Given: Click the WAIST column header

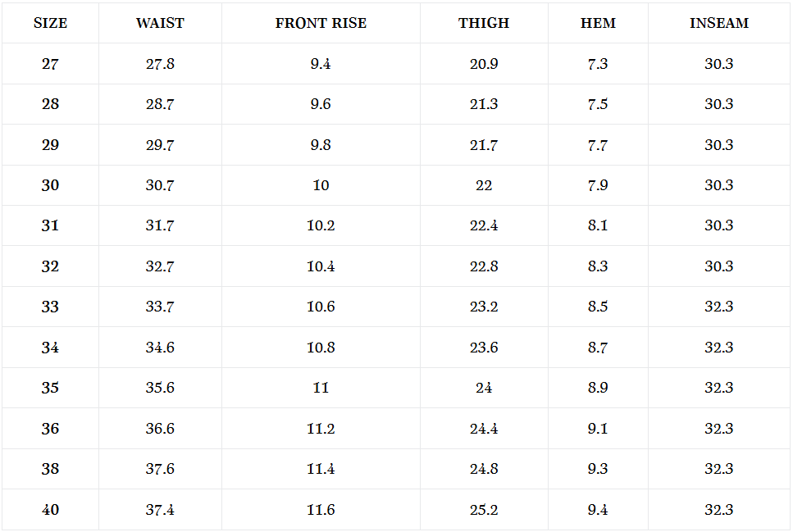Looking at the screenshot, I should 160,23.
